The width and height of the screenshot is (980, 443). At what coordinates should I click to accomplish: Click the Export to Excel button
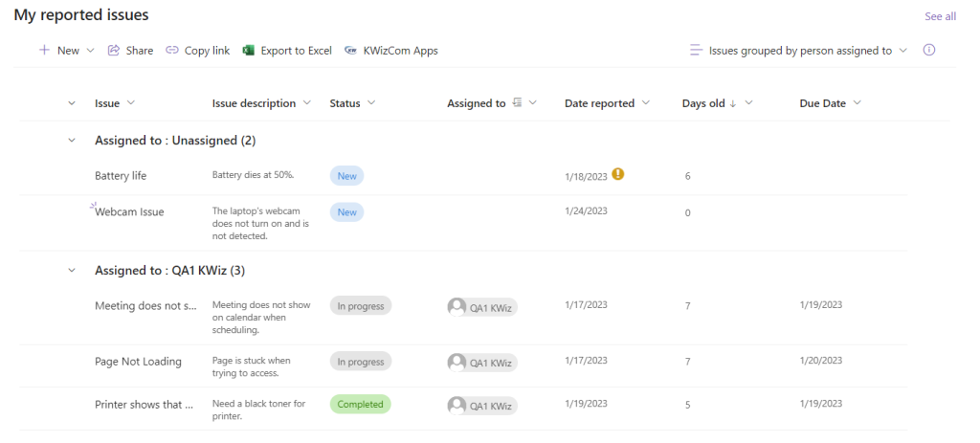pyautogui.click(x=287, y=51)
